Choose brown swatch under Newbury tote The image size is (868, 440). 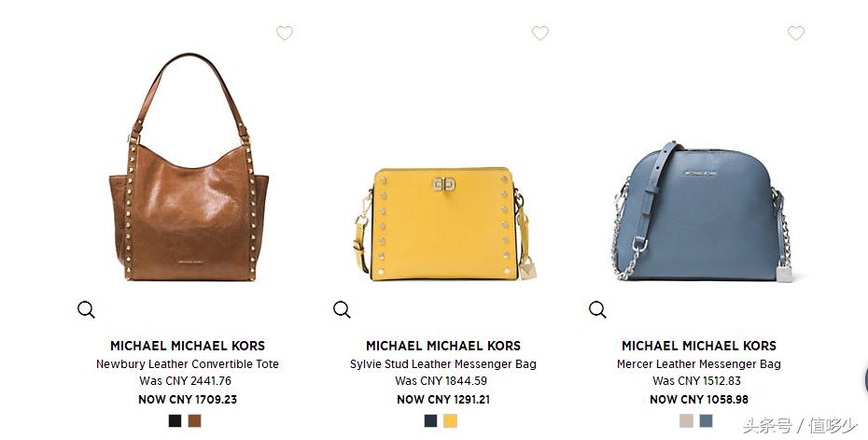click(194, 420)
